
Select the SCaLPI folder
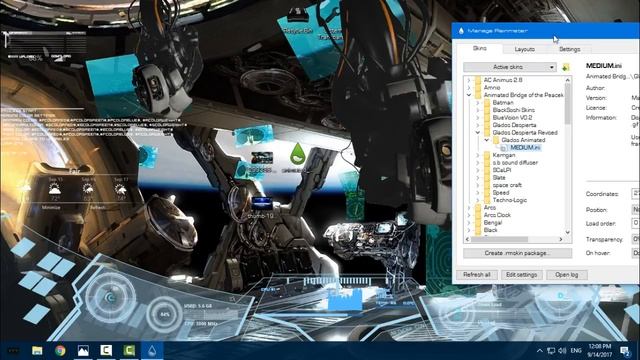pos(502,170)
